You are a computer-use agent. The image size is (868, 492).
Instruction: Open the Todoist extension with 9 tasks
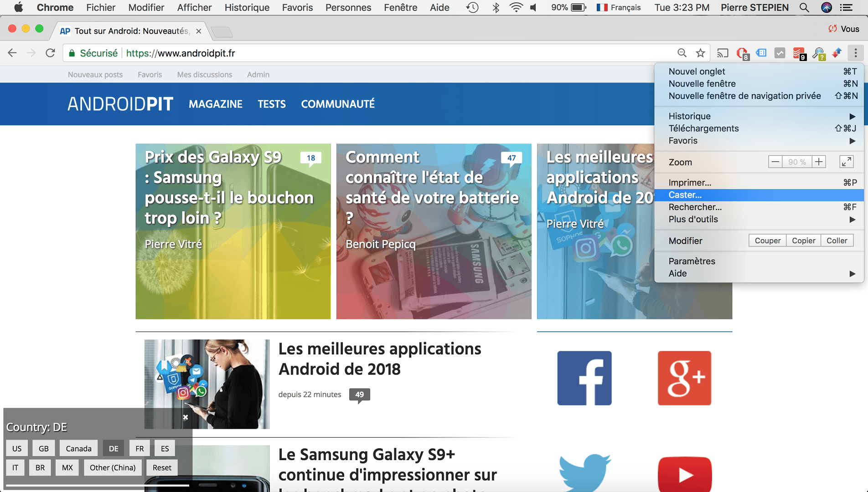tap(799, 53)
